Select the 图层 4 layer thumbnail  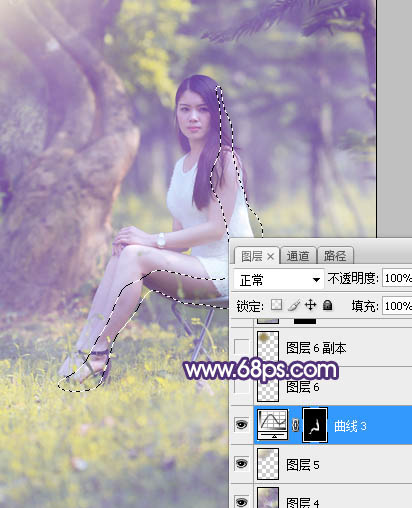[x=268, y=498]
